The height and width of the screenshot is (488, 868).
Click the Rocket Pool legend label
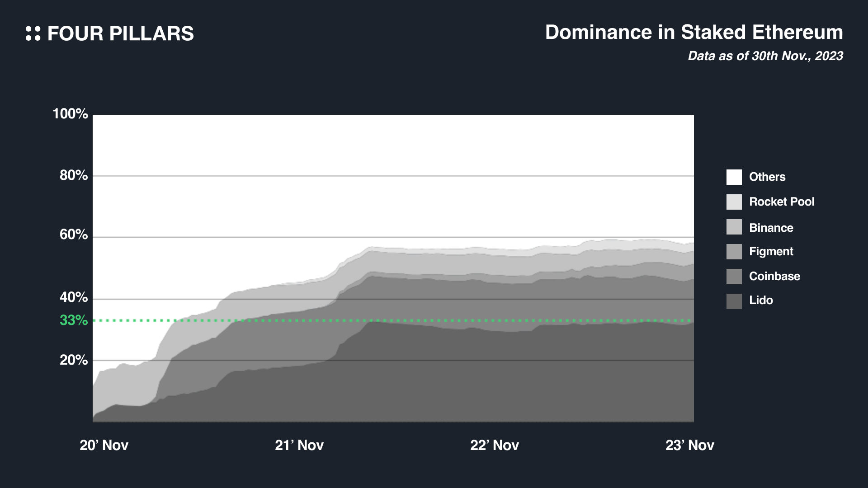click(782, 202)
